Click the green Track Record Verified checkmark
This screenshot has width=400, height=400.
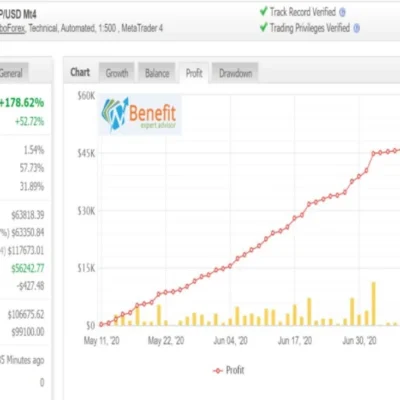tap(264, 12)
